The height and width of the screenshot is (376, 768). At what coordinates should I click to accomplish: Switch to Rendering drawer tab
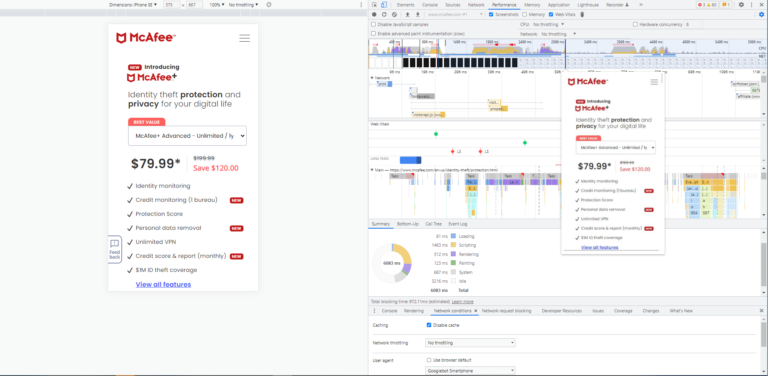(x=414, y=310)
